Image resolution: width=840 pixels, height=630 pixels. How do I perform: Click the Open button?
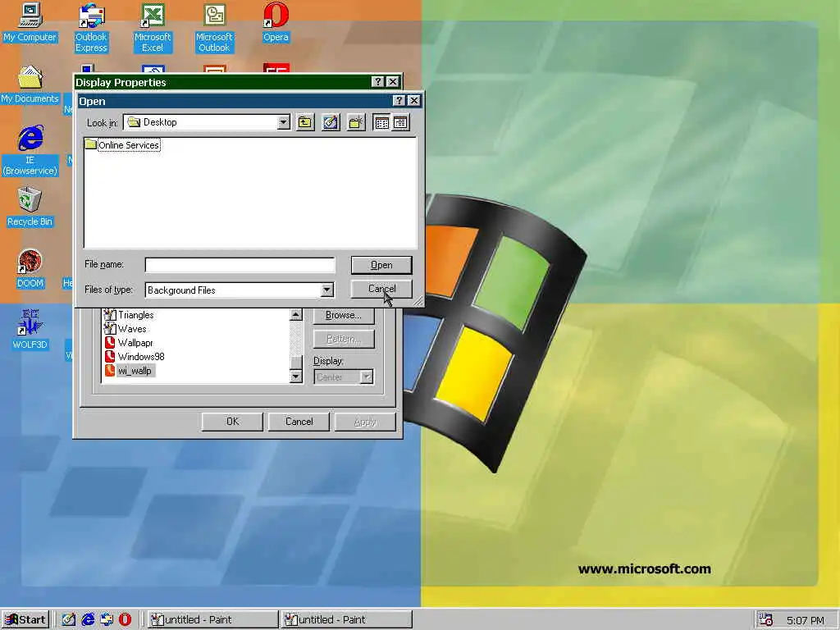coord(381,265)
